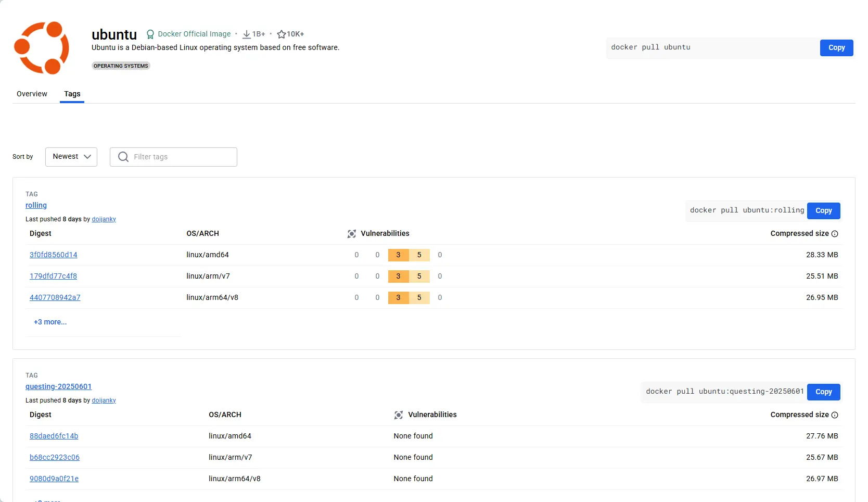868x502 pixels.
Task: Copy the docker pull ubuntu command
Action: tap(836, 48)
